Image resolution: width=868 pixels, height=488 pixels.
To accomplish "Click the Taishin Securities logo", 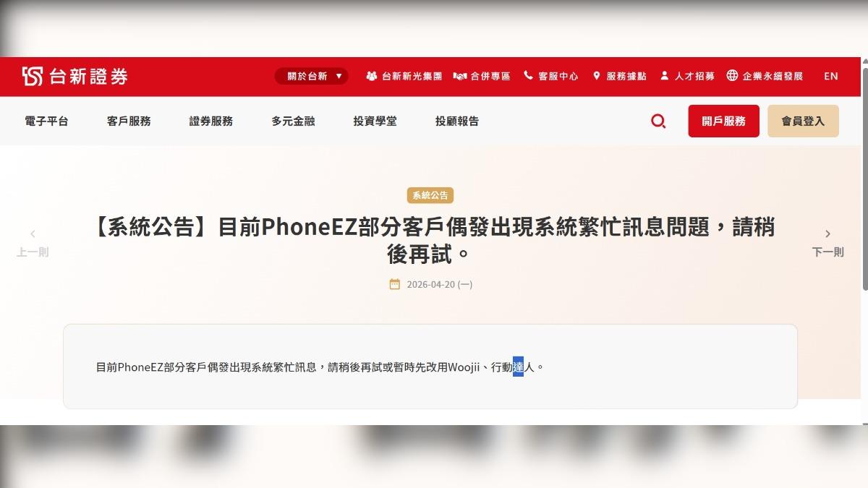I will [75, 76].
